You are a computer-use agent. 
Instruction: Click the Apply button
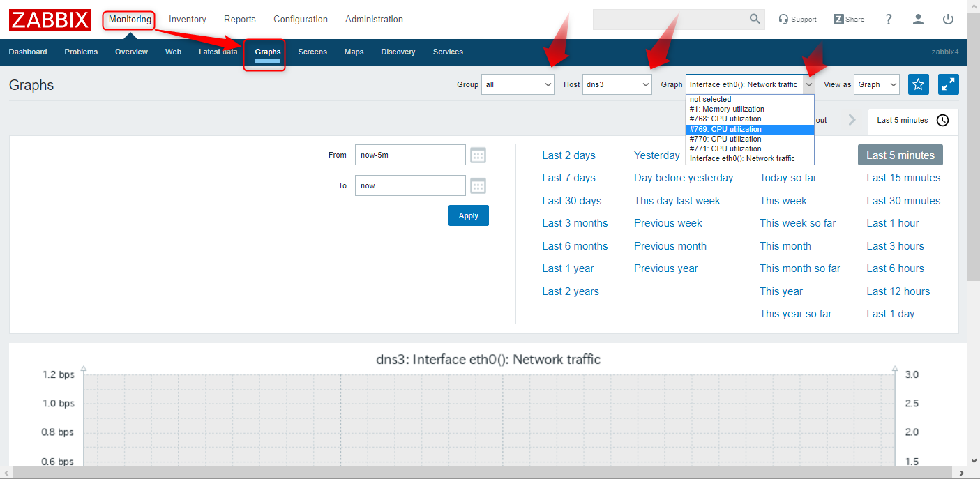469,215
